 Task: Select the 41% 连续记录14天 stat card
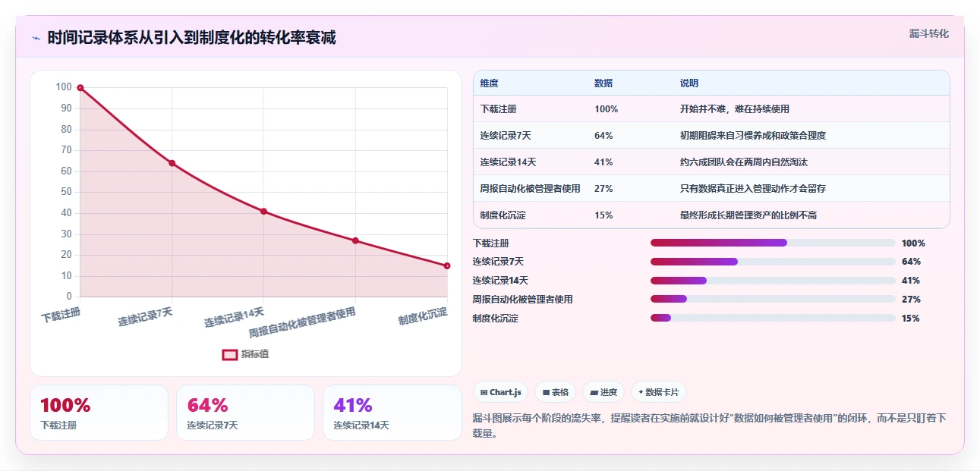click(392, 413)
